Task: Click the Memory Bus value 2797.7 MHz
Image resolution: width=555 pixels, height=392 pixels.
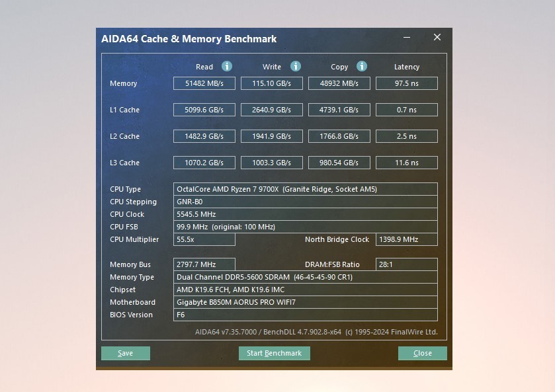Action: click(204, 264)
